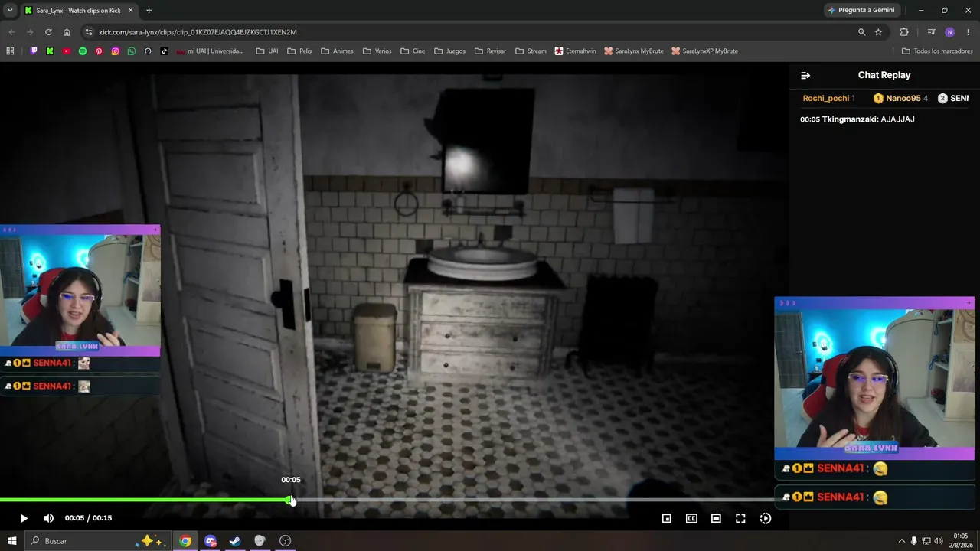
Task: Open the Chrome home page
Action: pyautogui.click(x=67, y=32)
